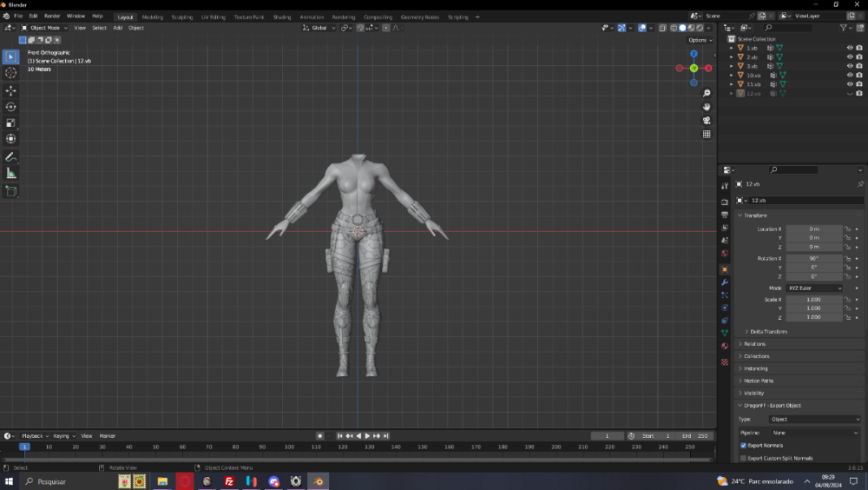Expand the 10.vb tree item

tap(732, 75)
